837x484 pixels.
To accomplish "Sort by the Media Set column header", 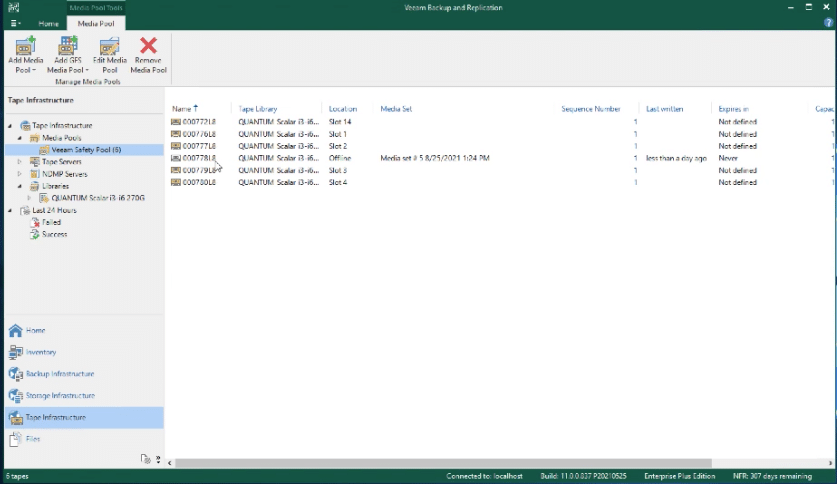I will click(396, 109).
